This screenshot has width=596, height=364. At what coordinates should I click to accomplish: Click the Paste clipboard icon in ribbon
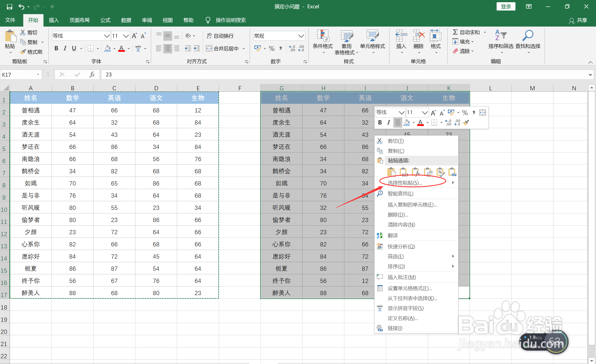(11, 36)
